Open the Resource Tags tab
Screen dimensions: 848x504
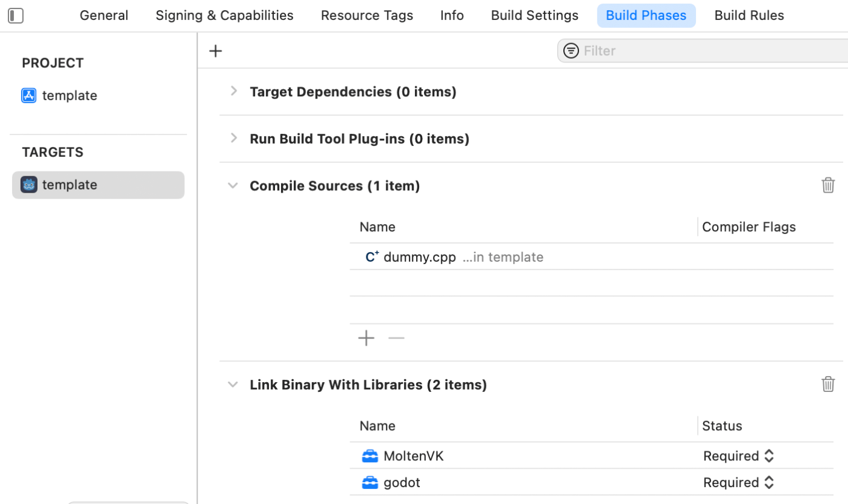click(x=366, y=15)
